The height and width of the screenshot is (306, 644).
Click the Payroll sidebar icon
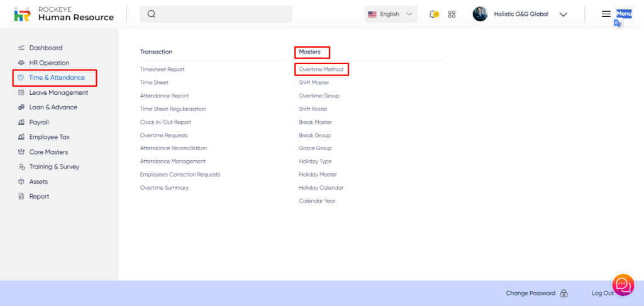(x=21, y=123)
